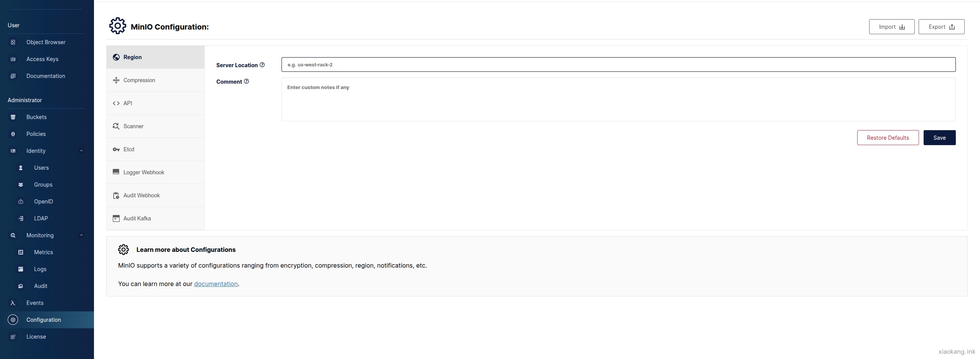The width and height of the screenshot is (980, 359).
Task: Select the Configuration menu label
Action: pyautogui.click(x=44, y=320)
